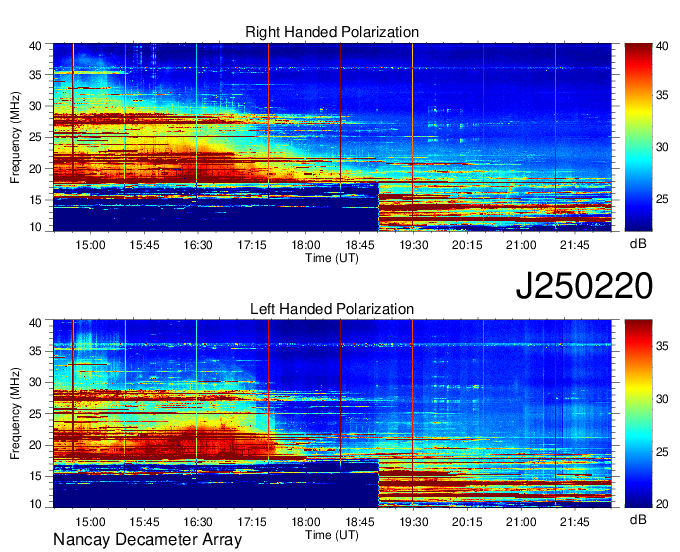Click the Right Handed plot's Frequency (MHz) axis label
Viewport: 680px width, 552px height.
[x=15, y=137]
